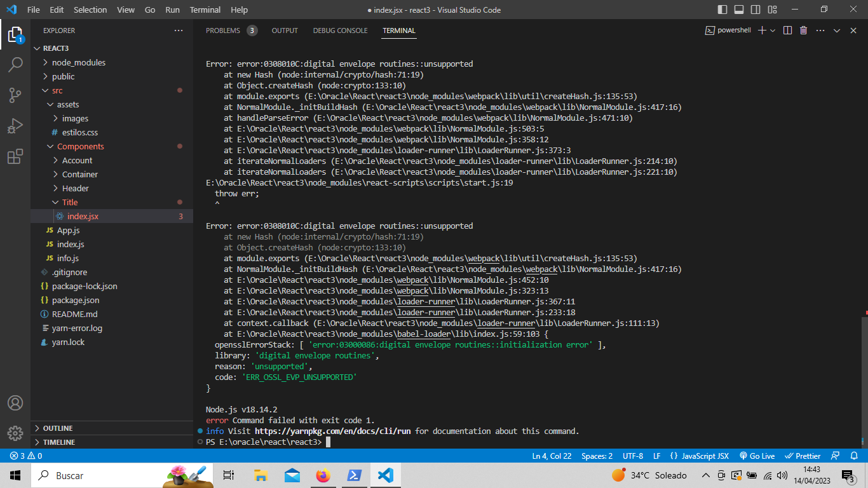This screenshot has height=488, width=868.
Task: Open the Extensions view
Action: pos(15,156)
